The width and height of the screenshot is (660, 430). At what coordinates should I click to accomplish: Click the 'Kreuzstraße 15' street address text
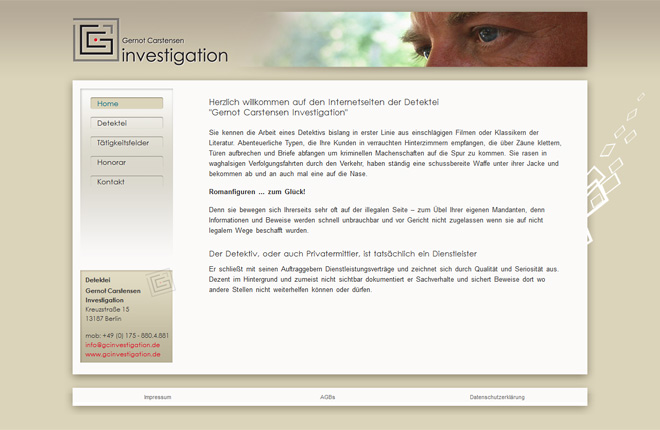click(107, 309)
